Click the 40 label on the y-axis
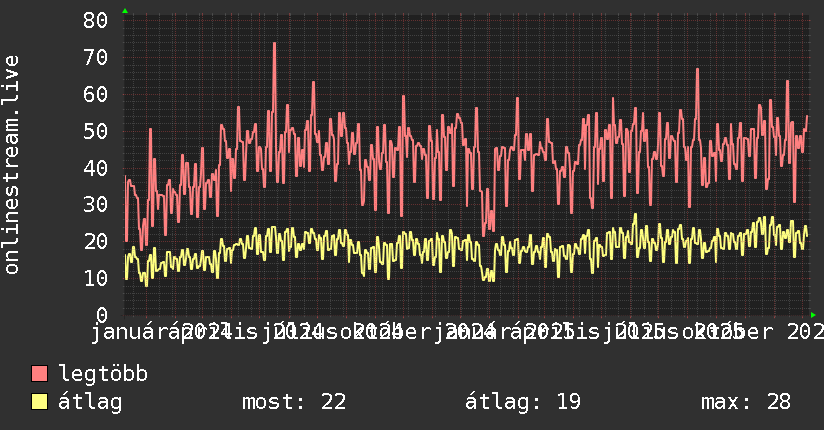Viewport: 824px width, 430px height. (x=95, y=168)
